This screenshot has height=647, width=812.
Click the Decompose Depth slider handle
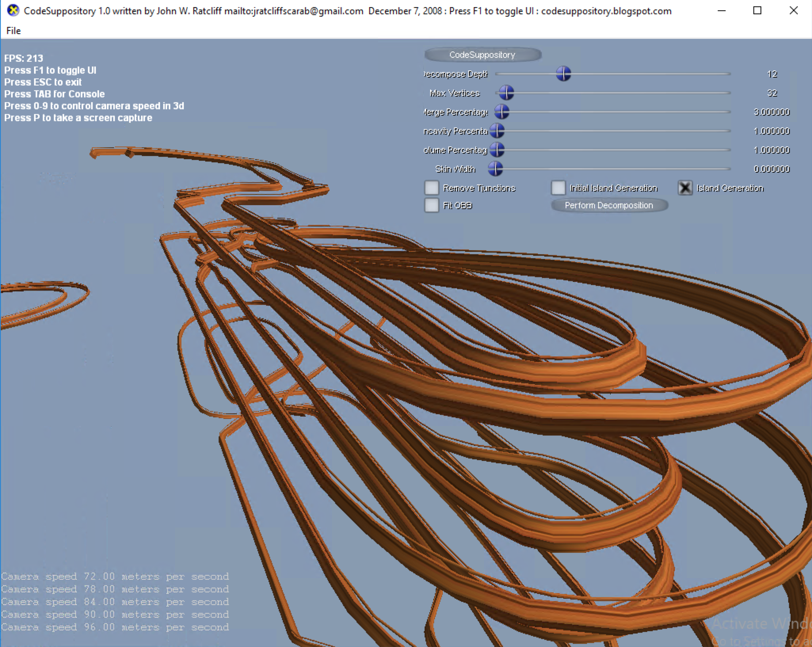pyautogui.click(x=563, y=74)
